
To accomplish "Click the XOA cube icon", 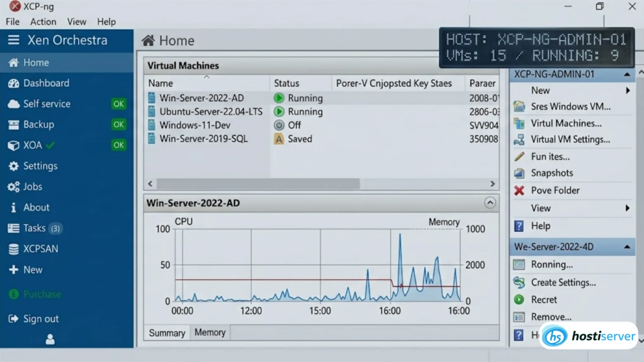I will [14, 145].
